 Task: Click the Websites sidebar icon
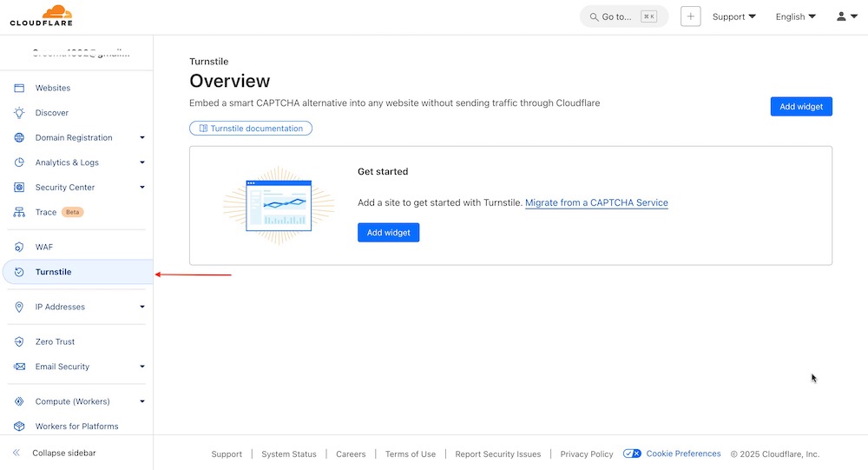tap(19, 88)
